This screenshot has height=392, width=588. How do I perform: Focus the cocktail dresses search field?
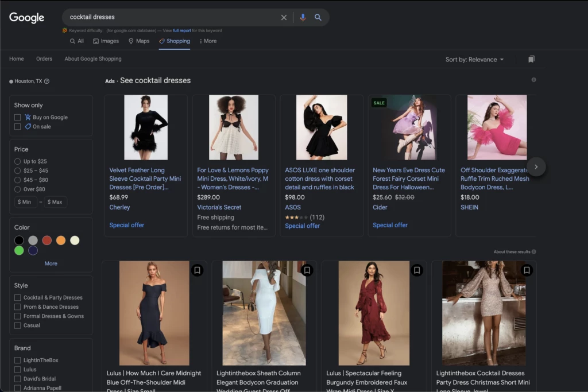click(x=172, y=17)
